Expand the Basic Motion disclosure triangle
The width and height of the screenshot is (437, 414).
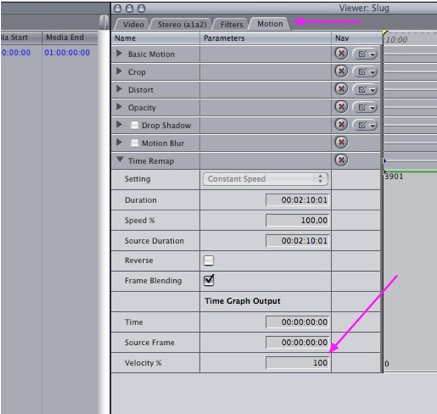[119, 53]
